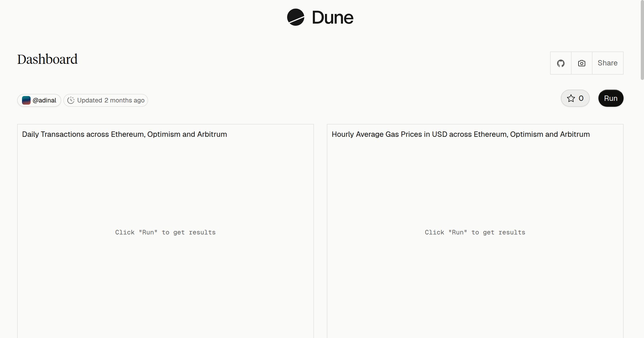Viewport: 644px width, 338px height.
Task: Click the Run prompt text in Daily Transactions panel
Action: tap(165, 232)
